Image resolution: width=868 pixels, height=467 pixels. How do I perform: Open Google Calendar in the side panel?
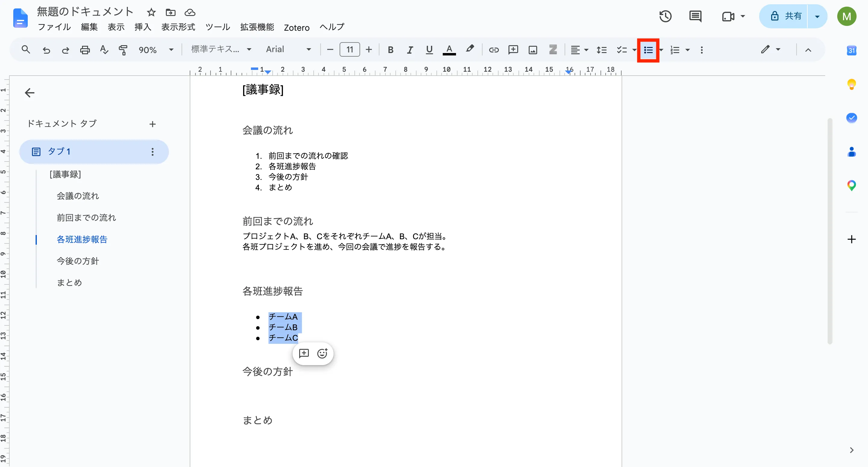851,51
